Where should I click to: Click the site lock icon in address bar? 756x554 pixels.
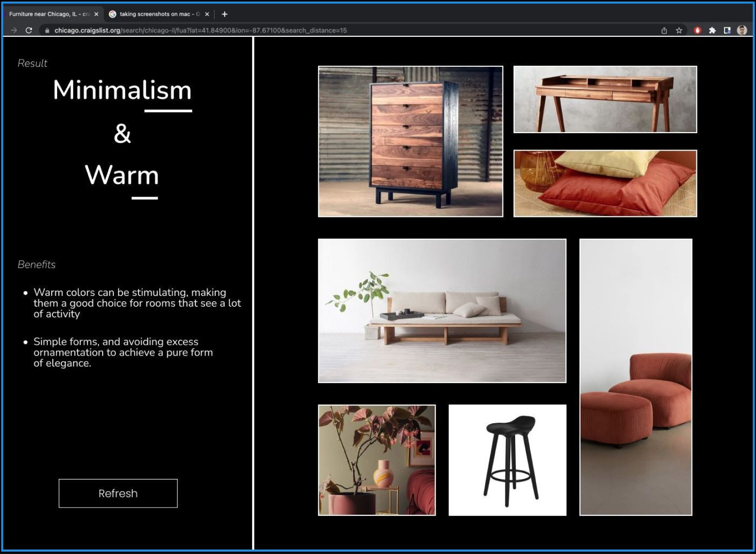[47, 31]
